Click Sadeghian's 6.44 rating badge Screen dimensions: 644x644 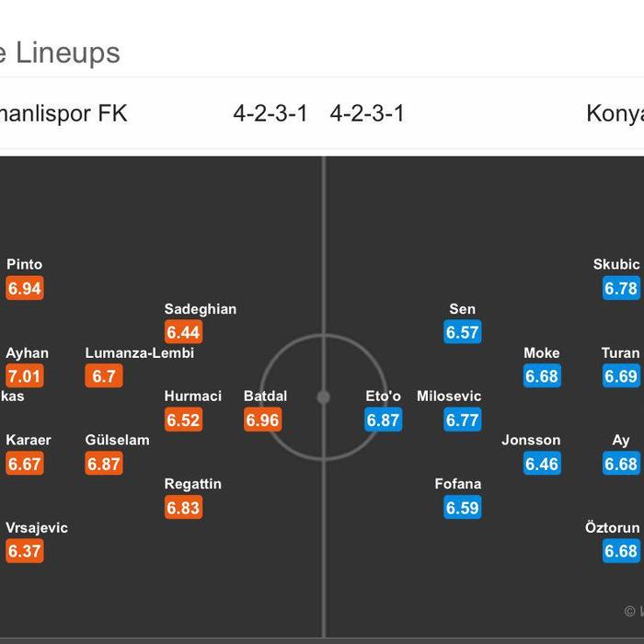[184, 332]
